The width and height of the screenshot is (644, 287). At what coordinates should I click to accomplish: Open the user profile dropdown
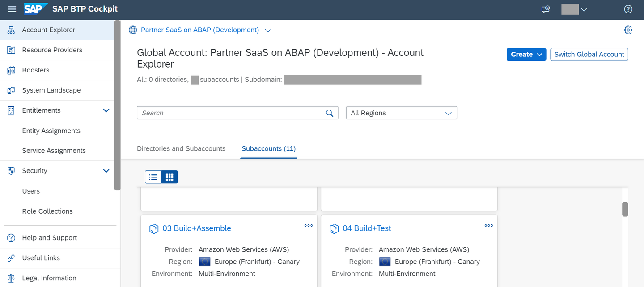pos(574,9)
